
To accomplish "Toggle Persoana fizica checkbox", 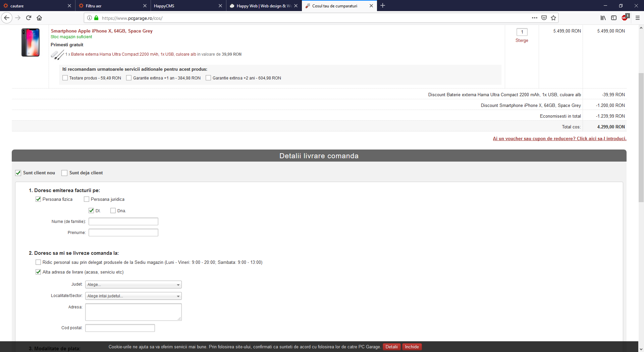I will pos(38,199).
